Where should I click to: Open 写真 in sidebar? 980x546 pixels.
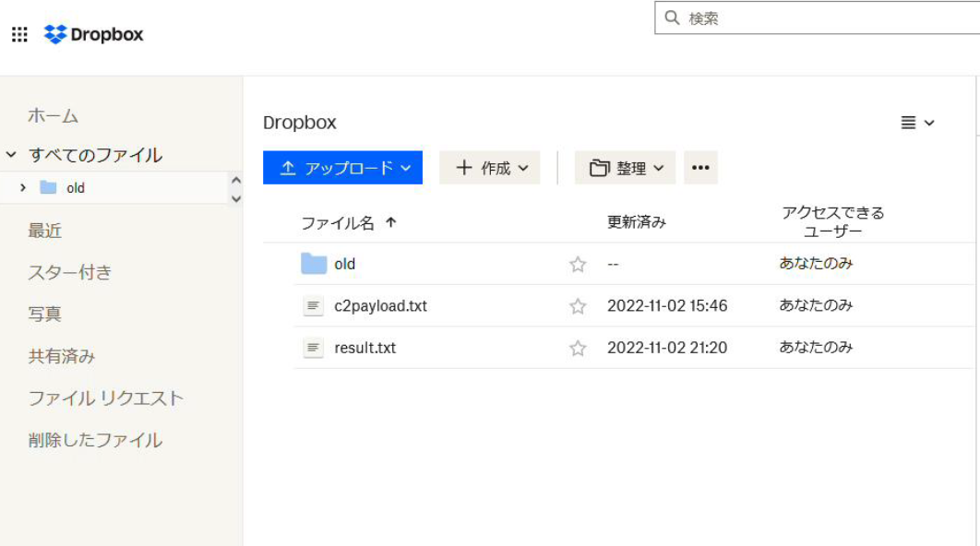click(x=44, y=315)
